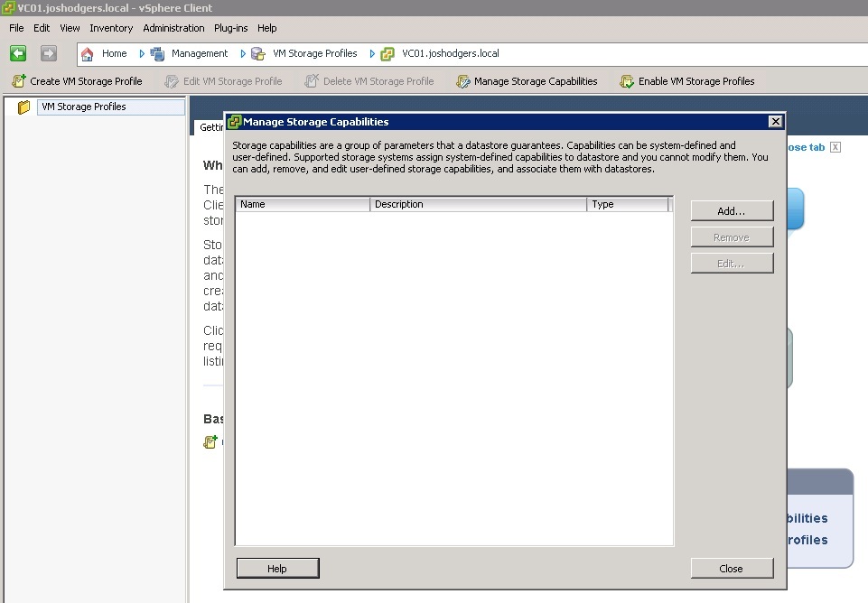Open Manage Storage Capabilities from toolbar

coord(527,81)
